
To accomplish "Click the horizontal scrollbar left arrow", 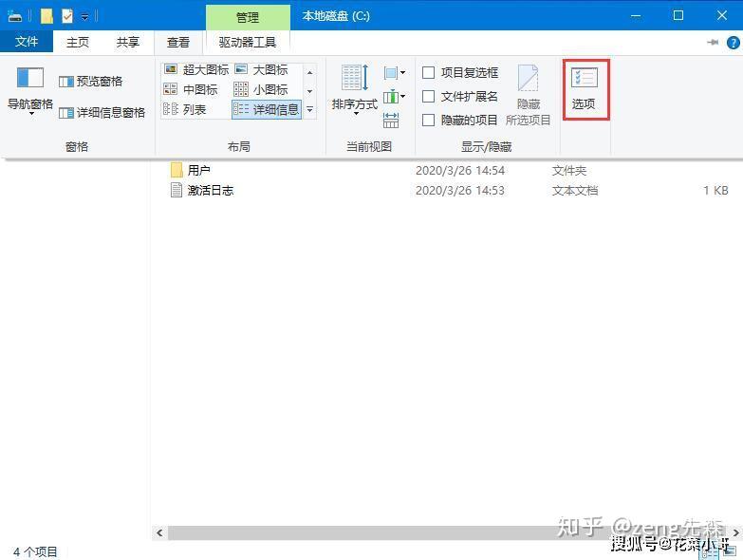I will click(x=159, y=533).
